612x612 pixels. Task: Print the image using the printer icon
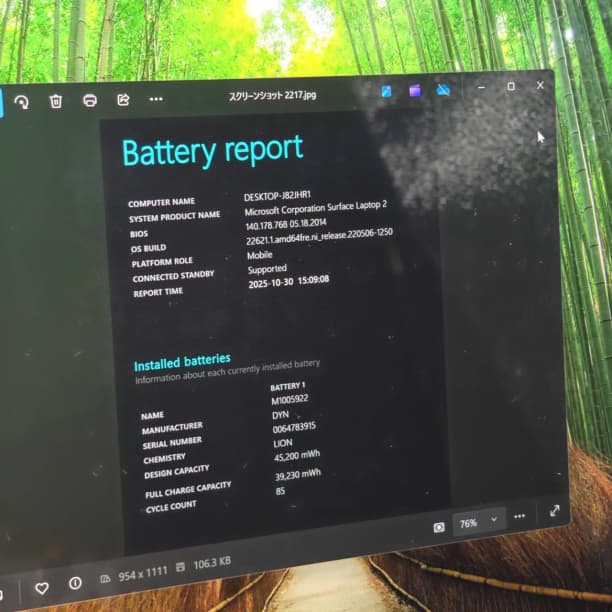click(90, 100)
